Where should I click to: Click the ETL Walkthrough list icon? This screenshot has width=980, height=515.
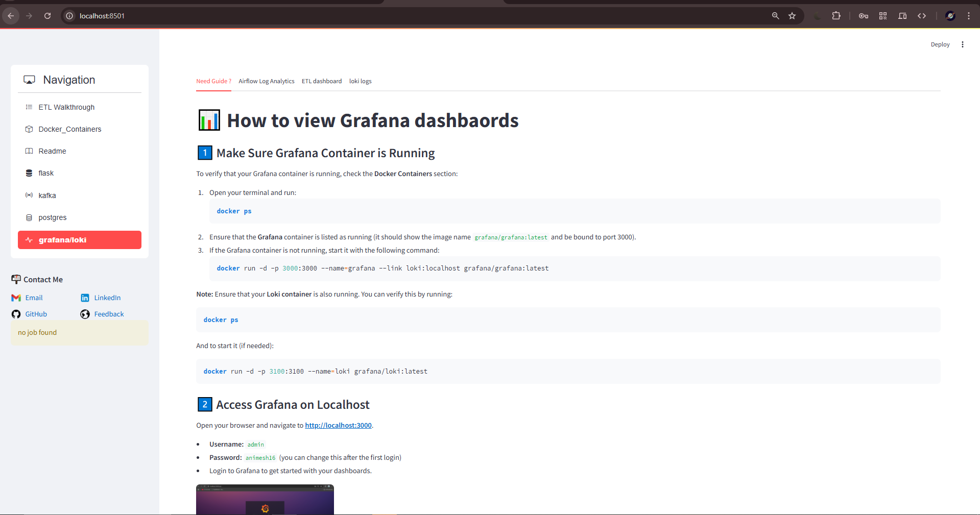click(29, 107)
